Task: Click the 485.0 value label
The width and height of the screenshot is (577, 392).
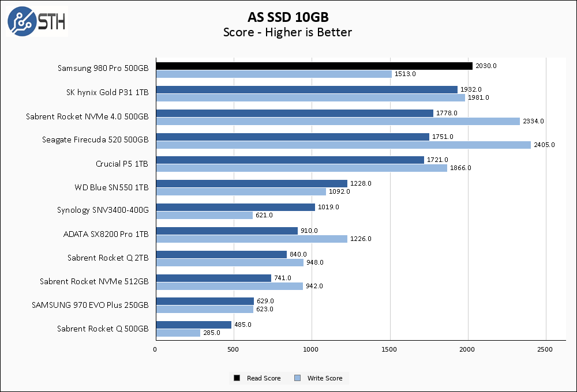Action: point(243,325)
